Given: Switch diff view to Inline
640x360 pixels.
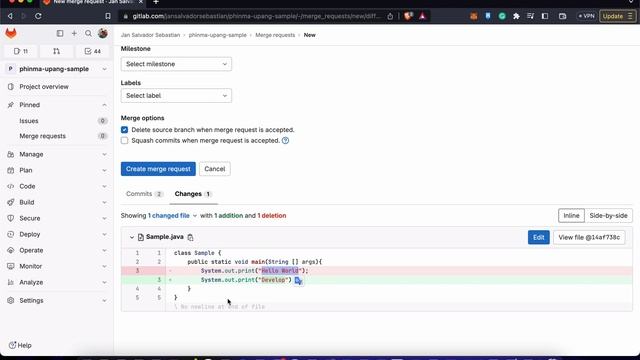Looking at the screenshot, I should 571,216.
